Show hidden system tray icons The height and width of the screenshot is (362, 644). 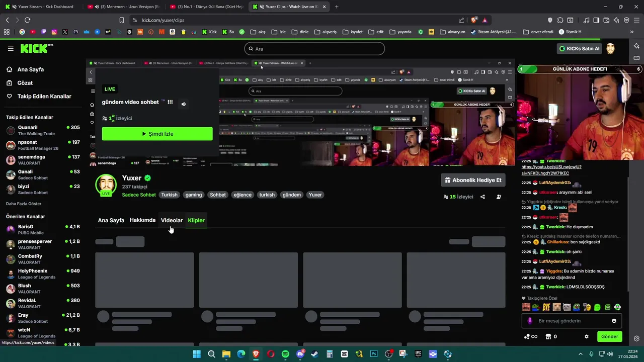(x=580, y=354)
